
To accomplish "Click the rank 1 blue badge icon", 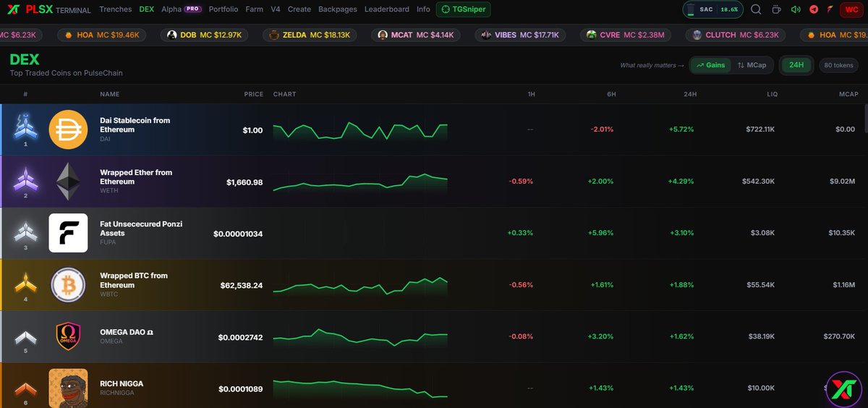I will (x=25, y=127).
